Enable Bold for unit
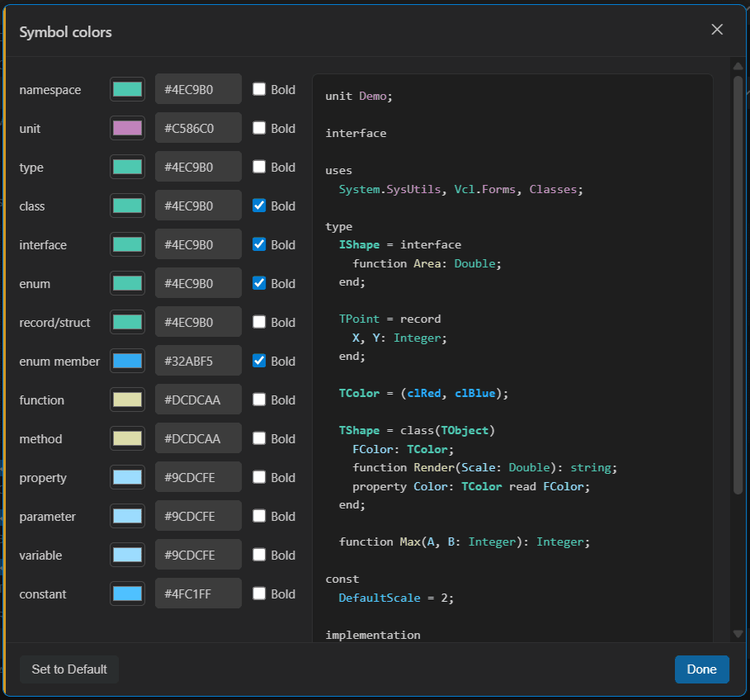Viewport: 750px width, 700px height. pos(259,128)
